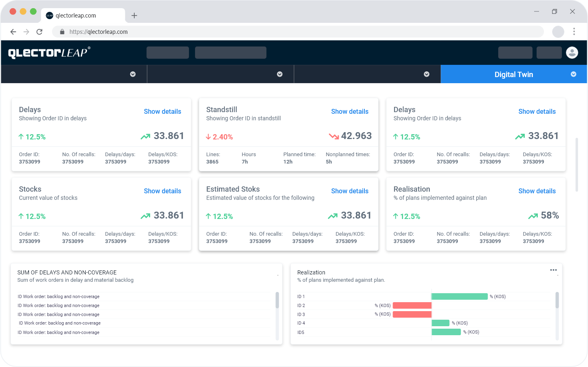Click the site padlock icon in address bar
This screenshot has width=588, height=367.
[x=62, y=32]
